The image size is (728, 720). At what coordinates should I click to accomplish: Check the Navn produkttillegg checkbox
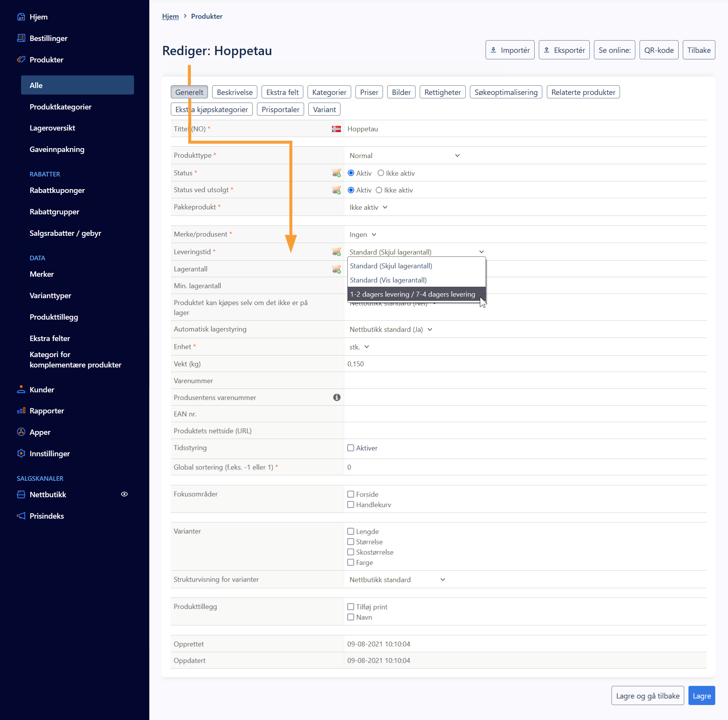(x=350, y=617)
